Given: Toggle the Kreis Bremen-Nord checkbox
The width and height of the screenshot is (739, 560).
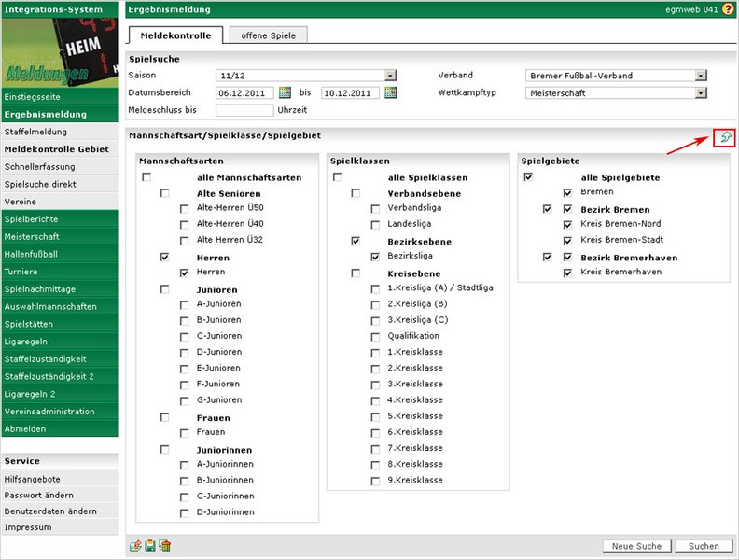Looking at the screenshot, I should point(567,225).
